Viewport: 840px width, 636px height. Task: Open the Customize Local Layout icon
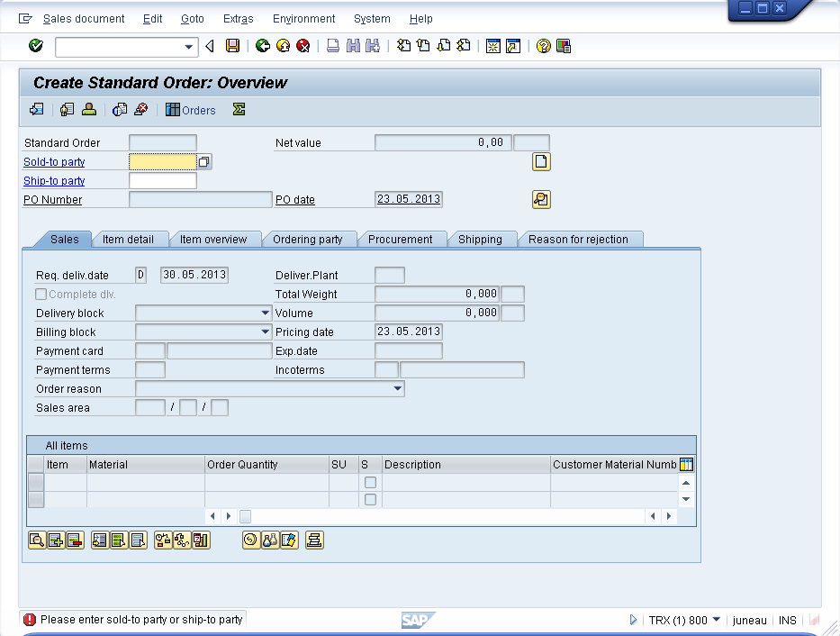coord(564,46)
